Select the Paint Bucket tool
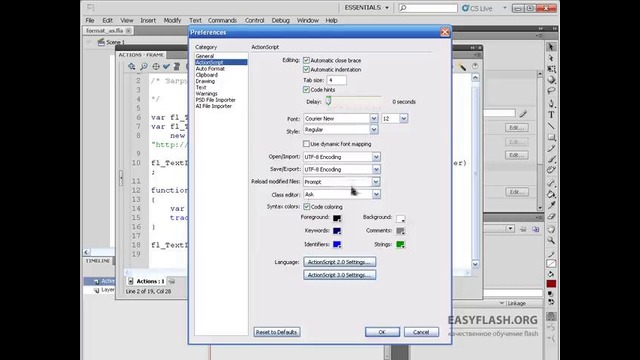Screen dimensions: 640x360 tap(551, 194)
